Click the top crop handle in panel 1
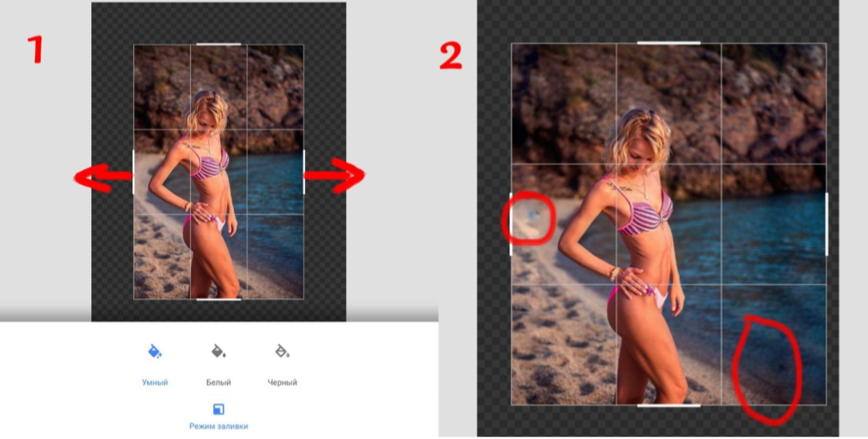The image size is (868, 439). 219,44
